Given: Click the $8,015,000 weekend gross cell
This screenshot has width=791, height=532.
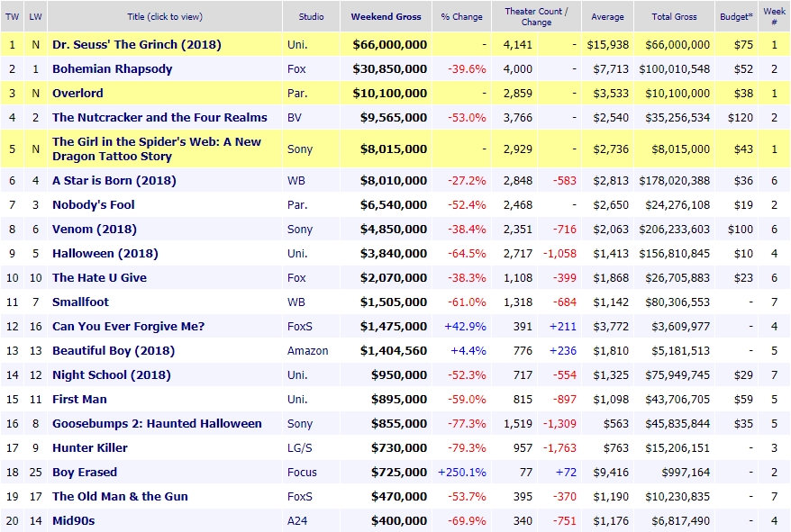Looking at the screenshot, I should click(394, 149).
